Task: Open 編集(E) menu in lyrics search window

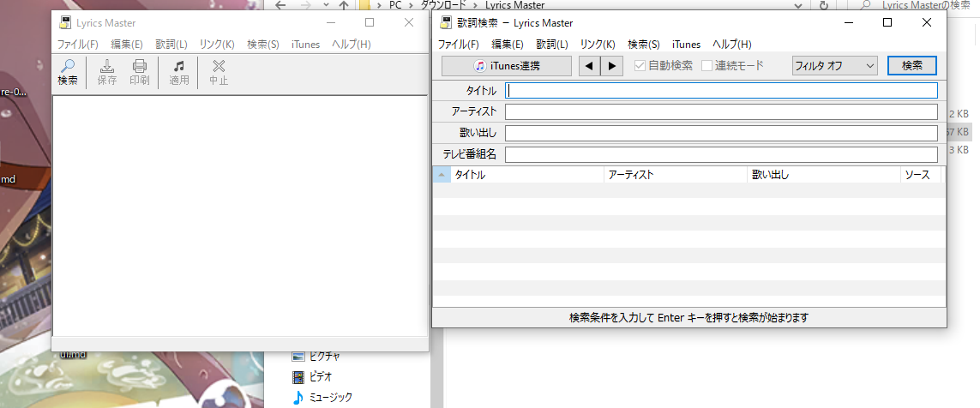Action: coord(508,45)
